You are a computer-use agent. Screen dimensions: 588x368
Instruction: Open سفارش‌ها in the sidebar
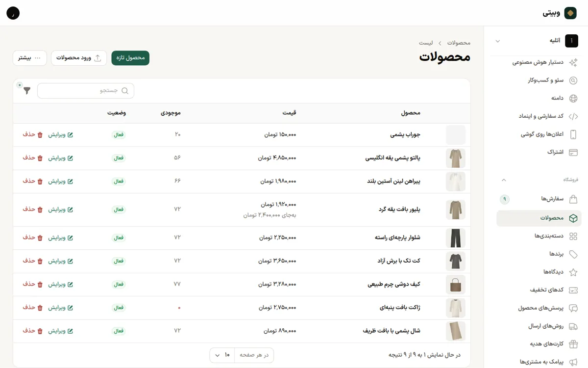(539, 199)
